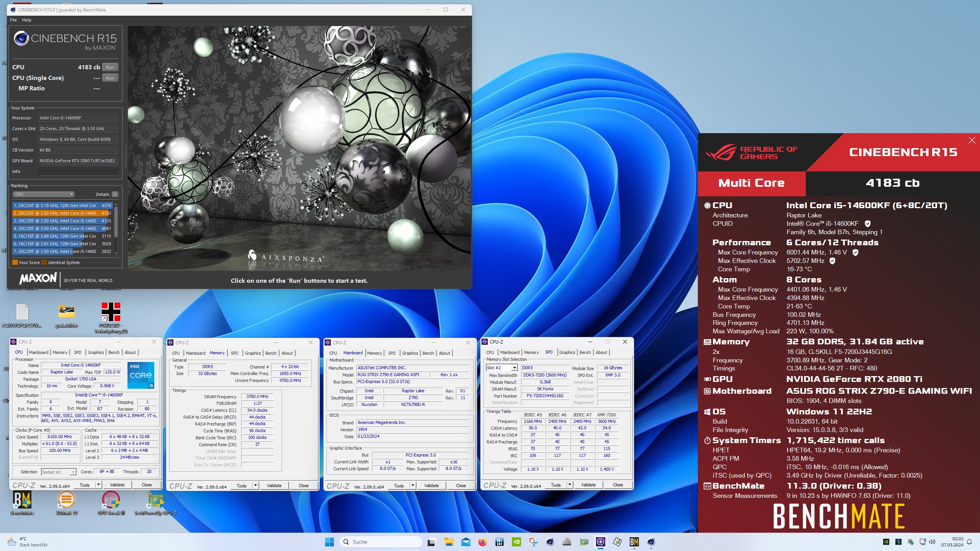This screenshot has height=551, width=980.
Task: Click Validate in the CPU-Z Processor window
Action: pos(117,485)
